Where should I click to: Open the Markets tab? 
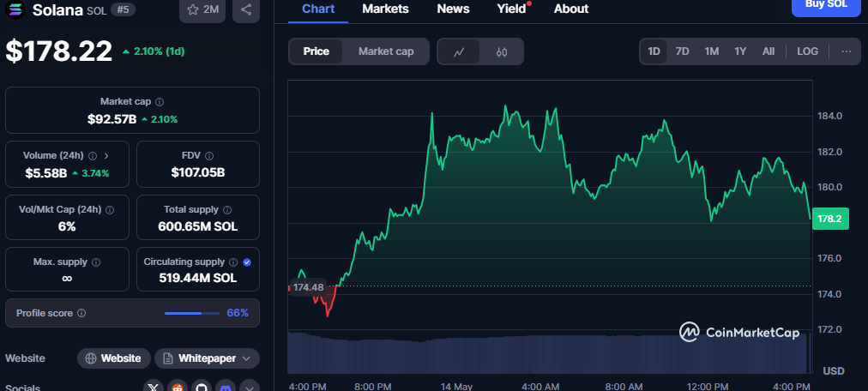click(385, 9)
